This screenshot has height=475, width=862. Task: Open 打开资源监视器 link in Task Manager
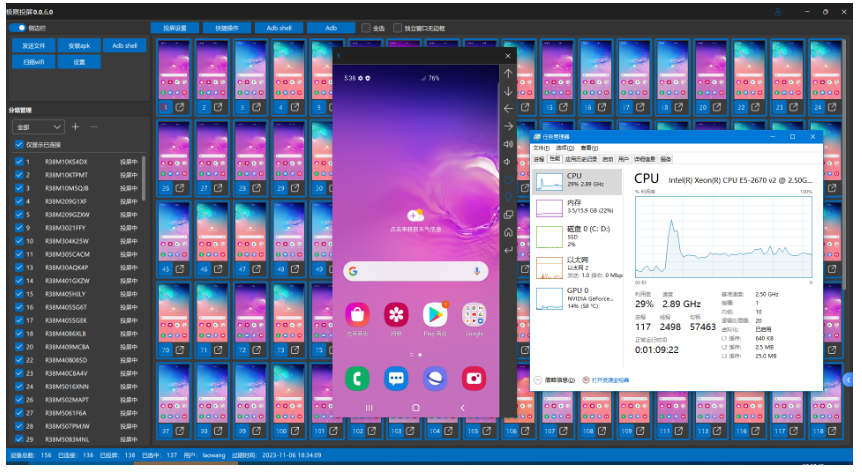pyautogui.click(x=610, y=380)
